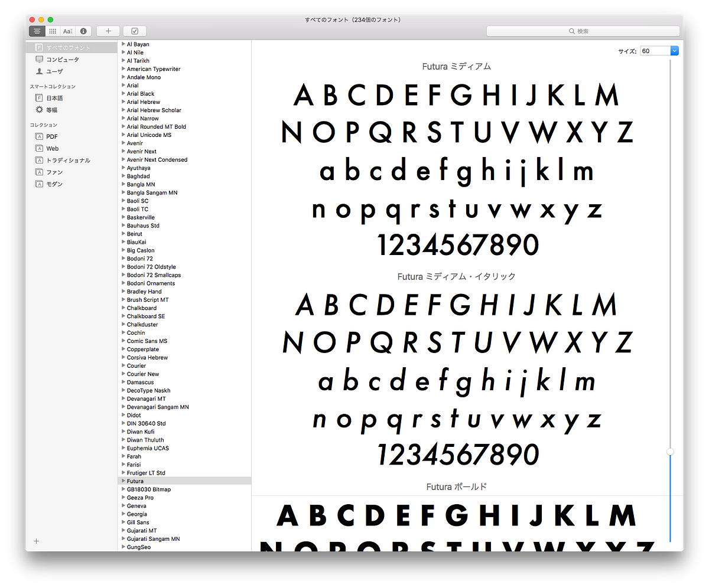Open the size dropdown arrow

coord(675,51)
